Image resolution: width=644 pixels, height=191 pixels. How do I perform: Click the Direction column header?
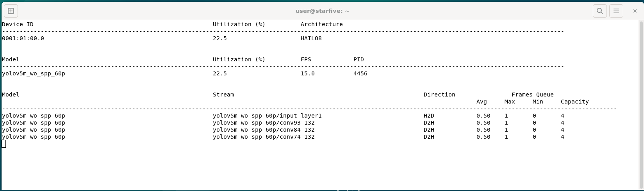[439, 95]
